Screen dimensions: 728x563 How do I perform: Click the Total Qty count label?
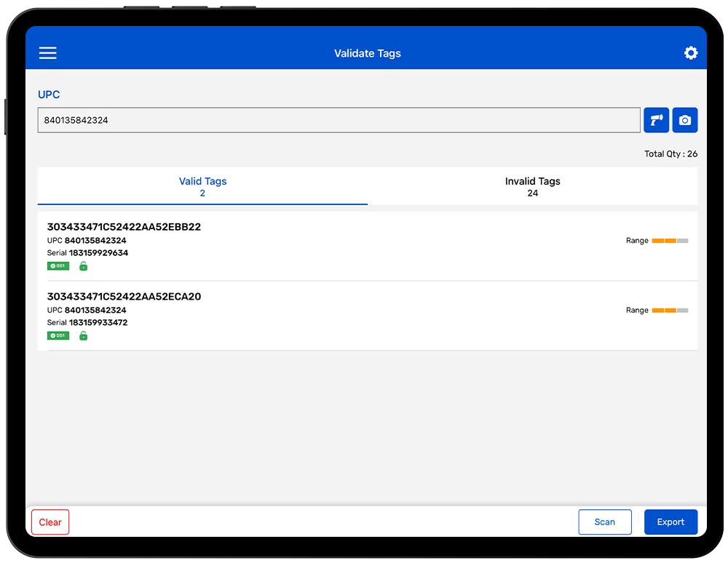670,154
